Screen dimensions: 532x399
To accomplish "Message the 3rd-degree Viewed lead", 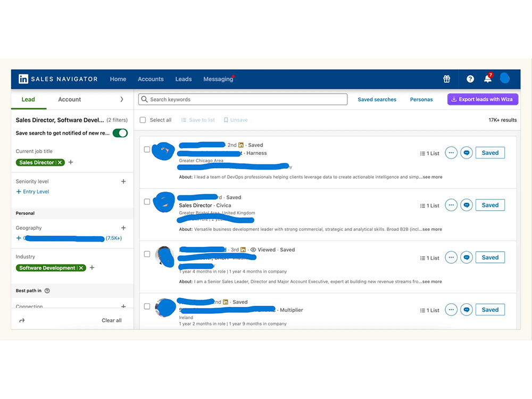I will [x=467, y=257].
